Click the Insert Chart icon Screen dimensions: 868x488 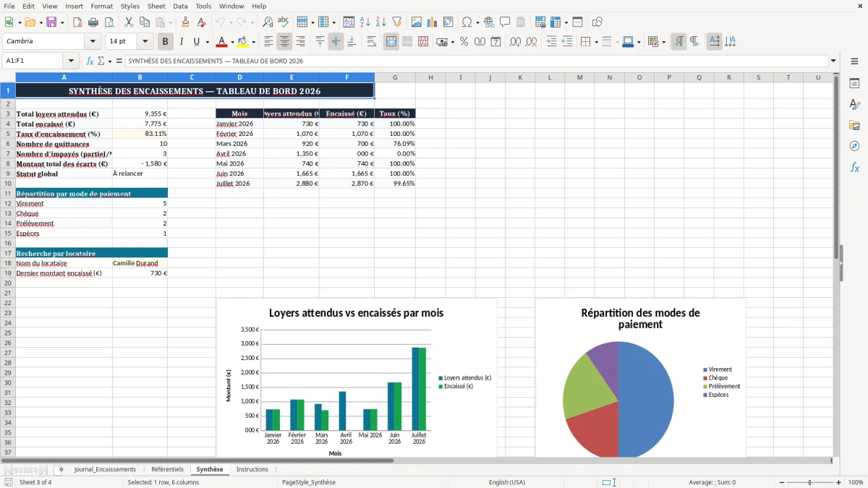(433, 22)
